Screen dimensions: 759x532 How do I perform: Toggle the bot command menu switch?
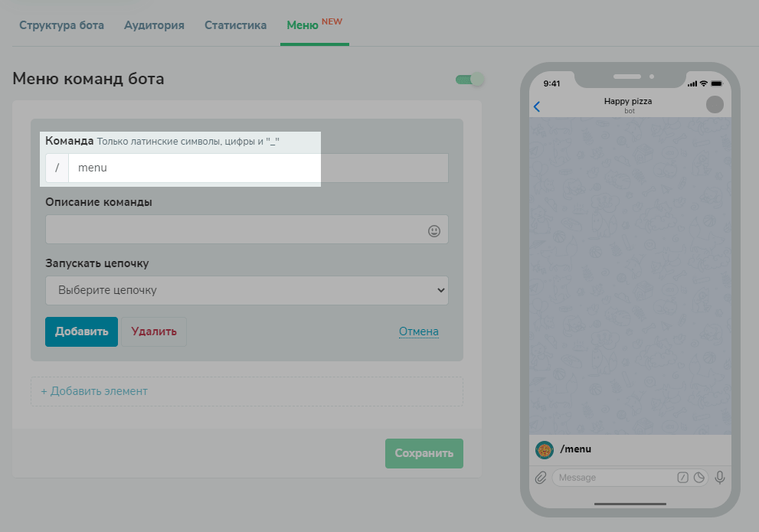[x=469, y=80]
